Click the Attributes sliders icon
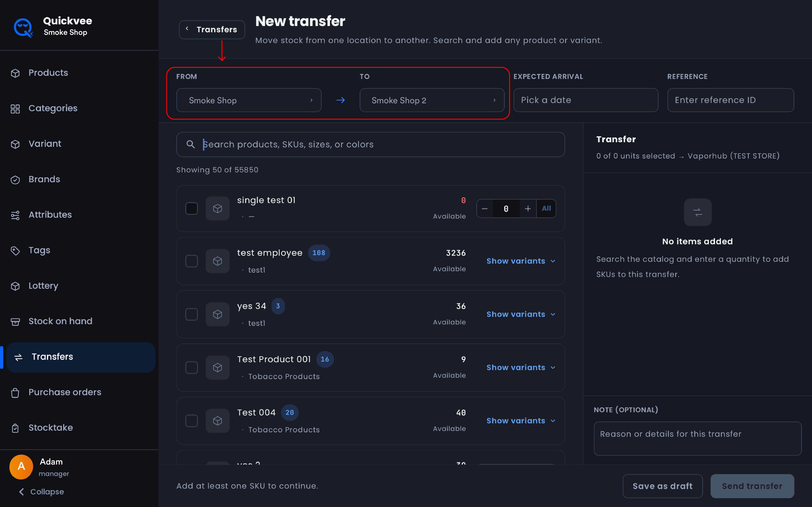The height and width of the screenshot is (507, 812). pos(15,215)
